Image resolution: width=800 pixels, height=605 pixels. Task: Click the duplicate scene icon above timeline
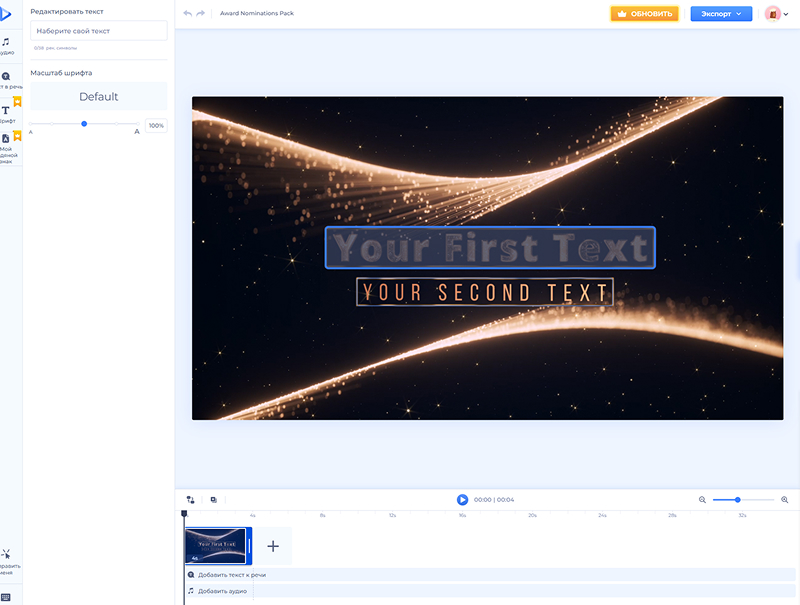213,499
